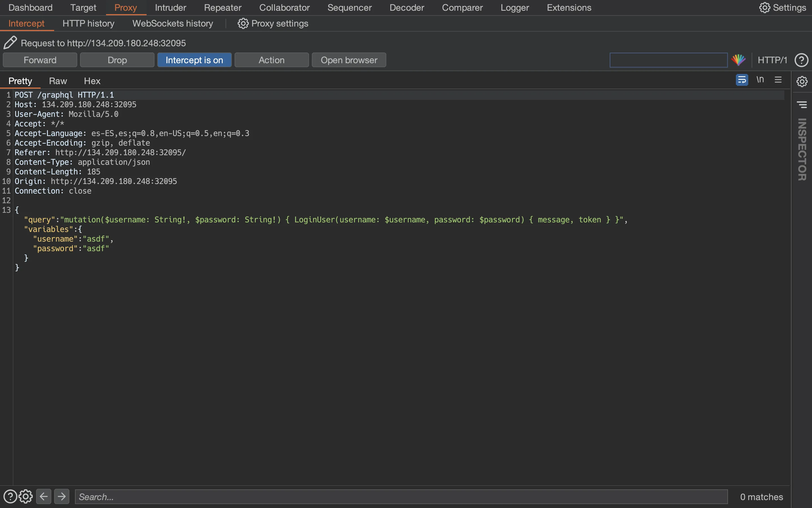
Task: Open the Comparer tab
Action: 462,7
